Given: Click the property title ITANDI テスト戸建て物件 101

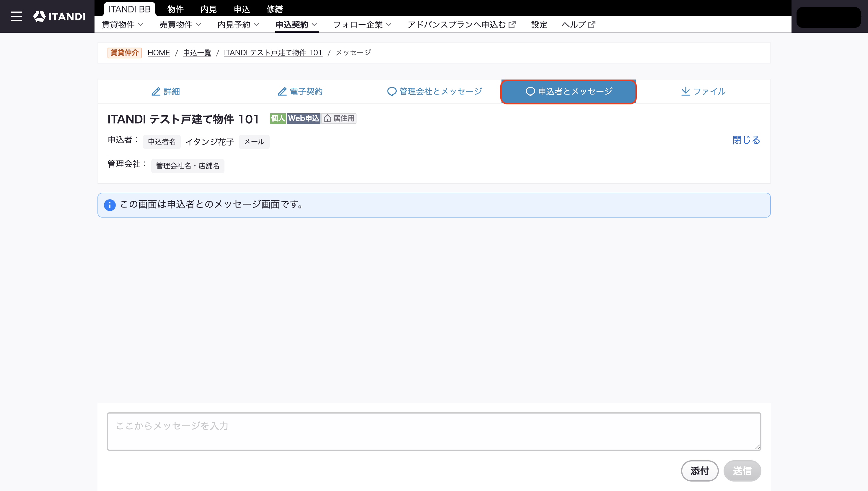Looking at the screenshot, I should click(183, 119).
